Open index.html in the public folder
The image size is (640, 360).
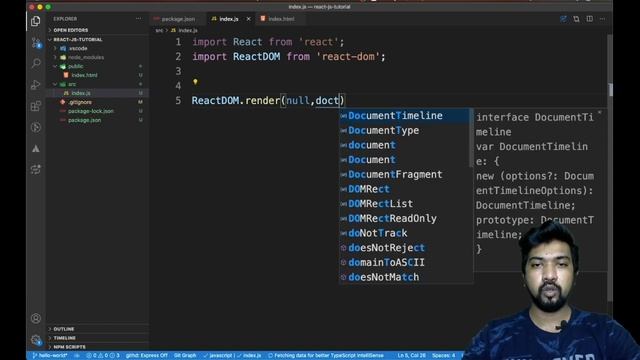pos(84,75)
